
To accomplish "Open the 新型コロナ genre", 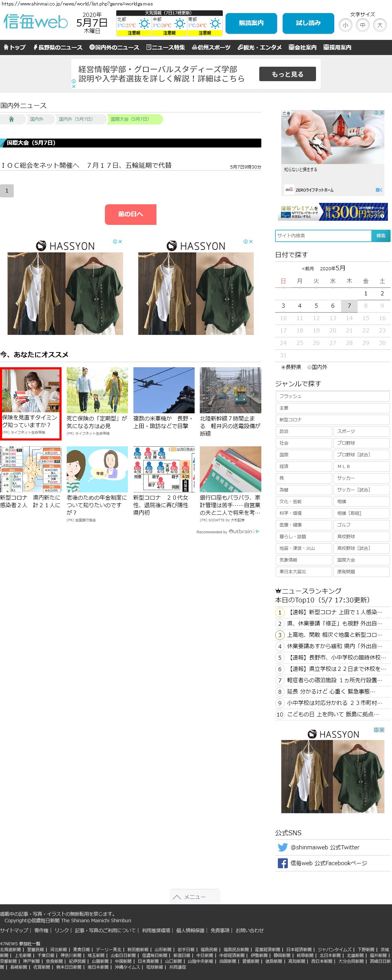I will [332, 420].
